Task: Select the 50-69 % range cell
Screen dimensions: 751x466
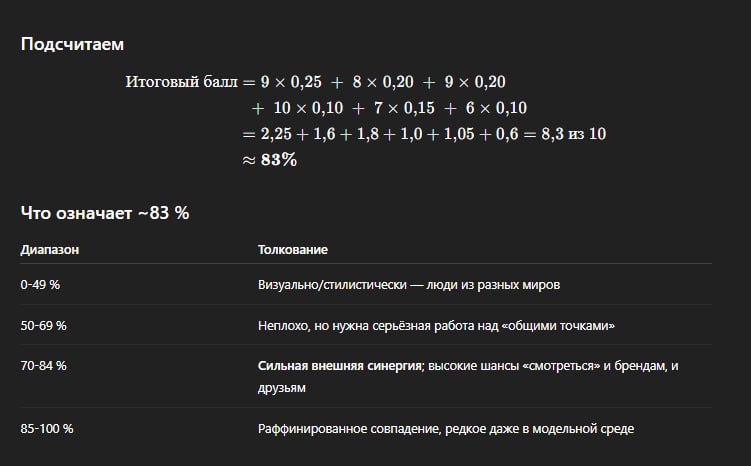Action: pyautogui.click(x=44, y=326)
